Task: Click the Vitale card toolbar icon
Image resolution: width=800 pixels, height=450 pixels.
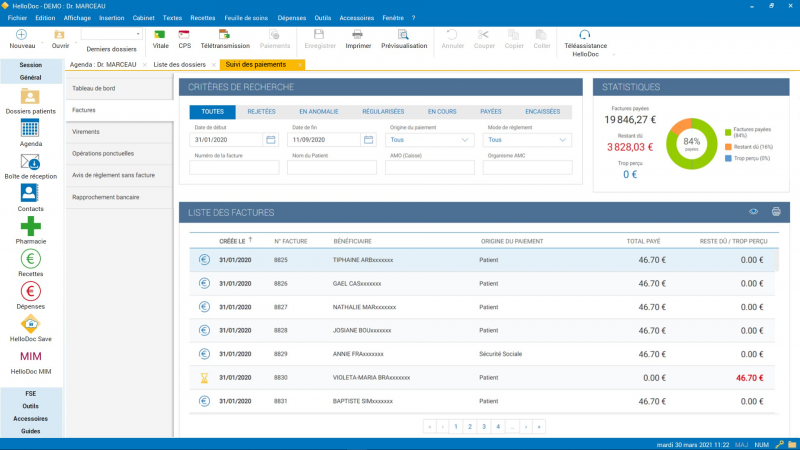Action: point(160,34)
